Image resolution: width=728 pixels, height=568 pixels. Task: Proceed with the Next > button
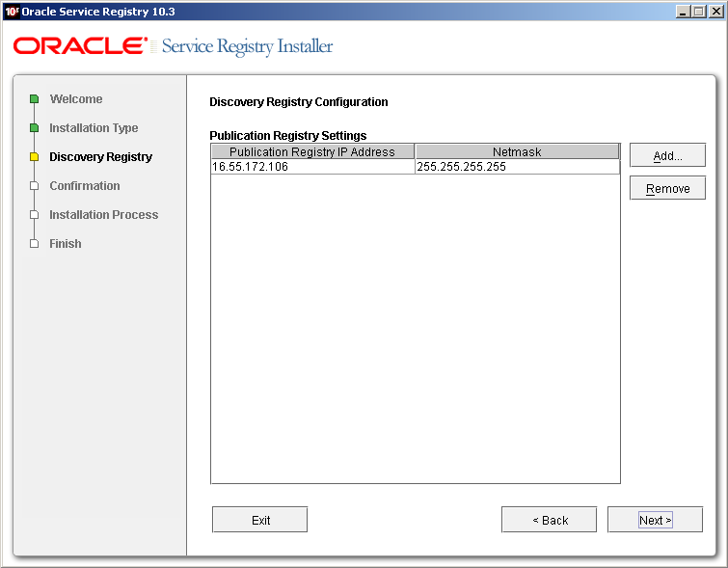[655, 520]
